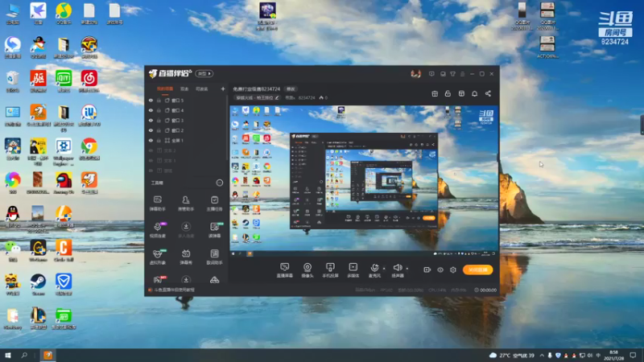The width and height of the screenshot is (644, 362).
Task: Open the skin shirt icon in title bar
Action: point(452,74)
